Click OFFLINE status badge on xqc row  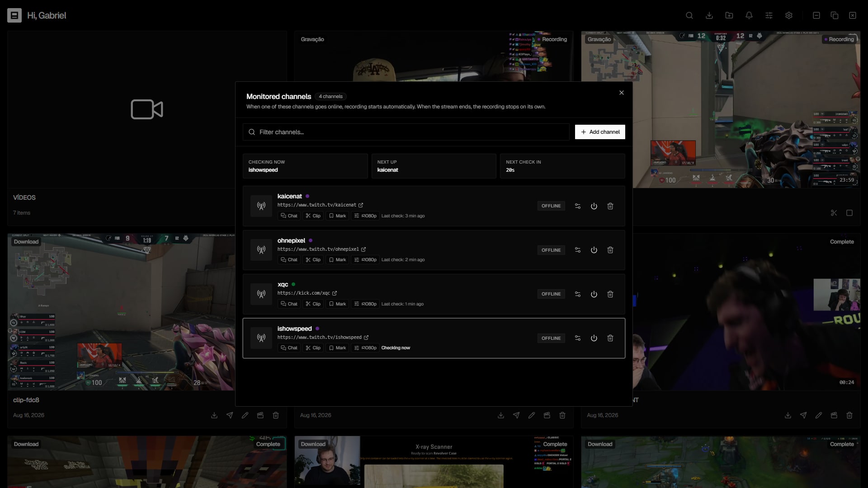click(x=551, y=294)
